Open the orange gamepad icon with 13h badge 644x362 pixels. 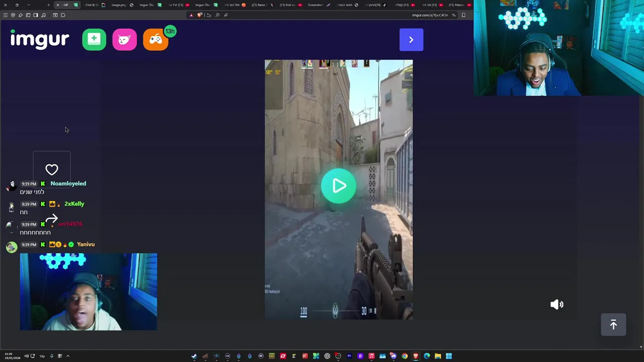[155, 40]
